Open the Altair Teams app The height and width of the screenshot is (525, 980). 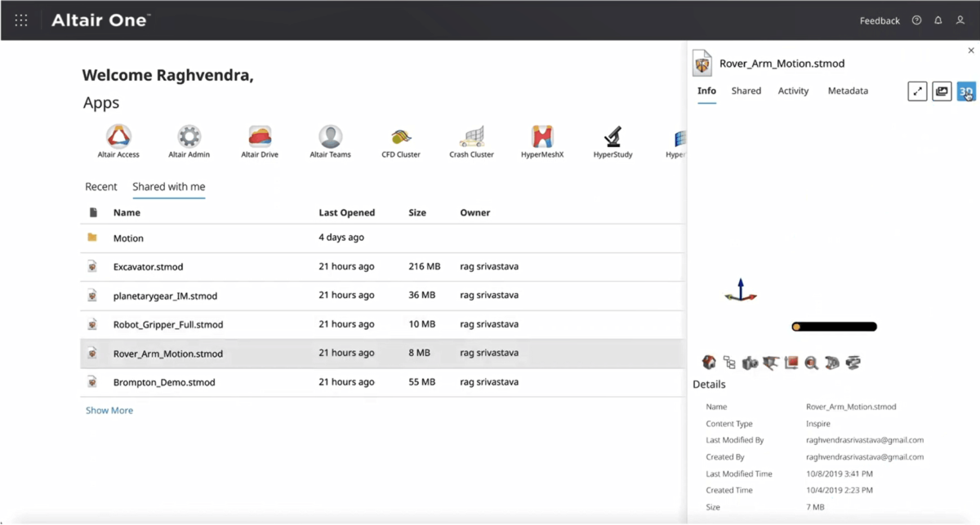330,141
